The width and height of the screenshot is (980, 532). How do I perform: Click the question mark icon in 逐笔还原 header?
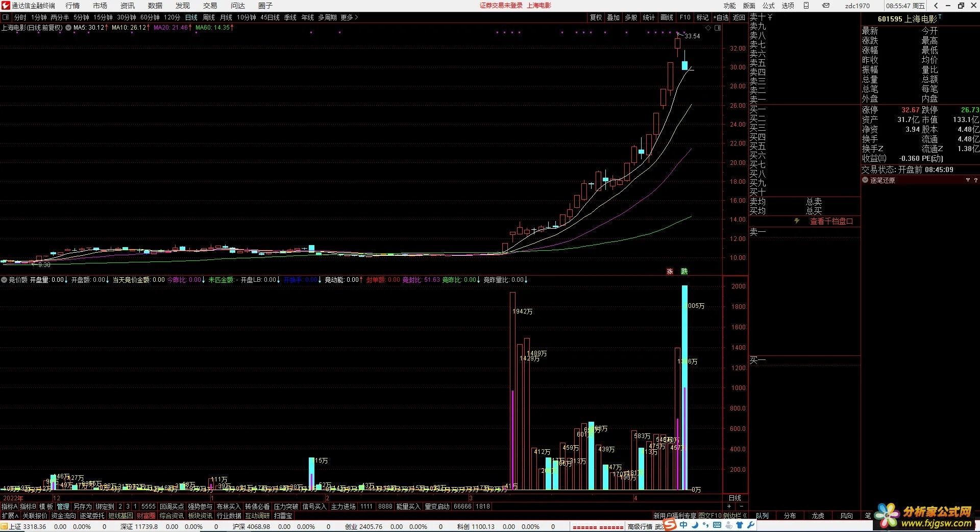coord(975,180)
